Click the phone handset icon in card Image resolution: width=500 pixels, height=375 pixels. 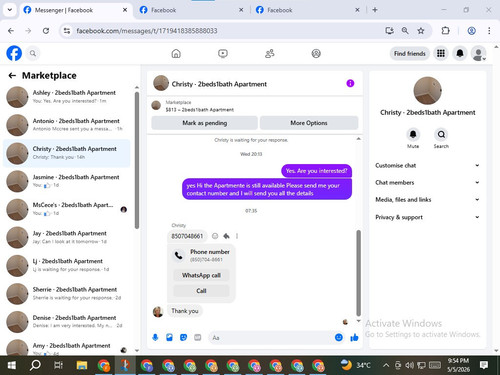click(178, 255)
